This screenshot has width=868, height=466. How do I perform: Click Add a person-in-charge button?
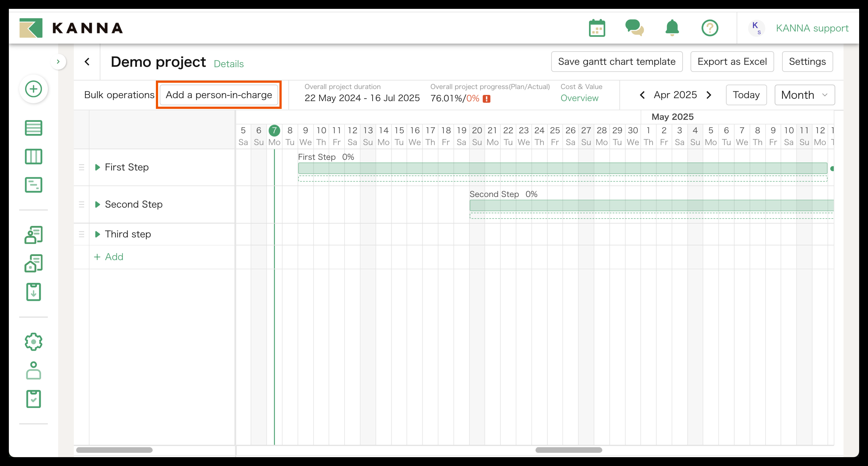coord(219,95)
